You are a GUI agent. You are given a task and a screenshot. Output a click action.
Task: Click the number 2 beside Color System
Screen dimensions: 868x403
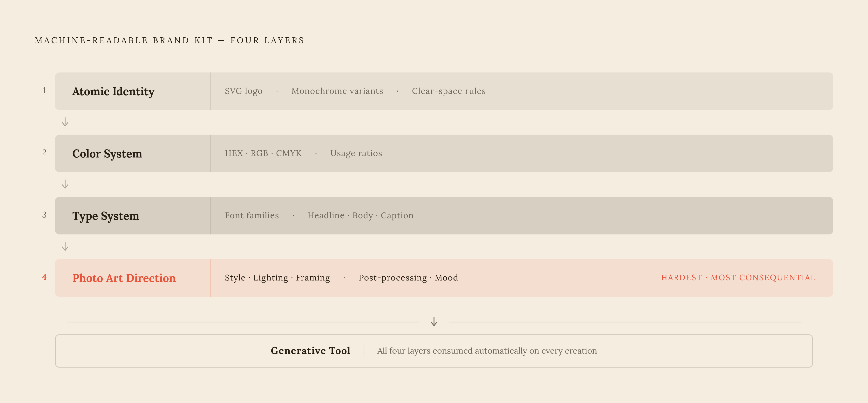tap(44, 153)
